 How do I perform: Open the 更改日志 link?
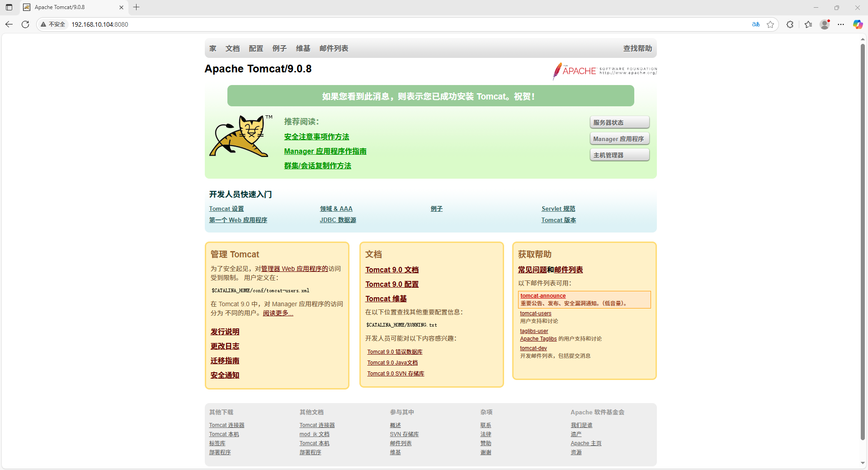tap(225, 346)
